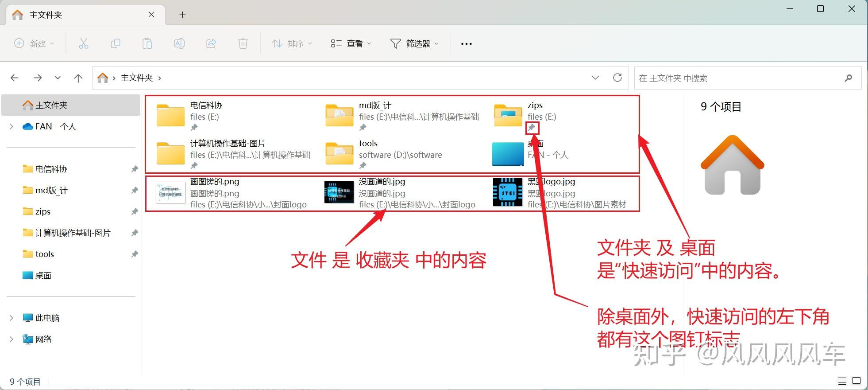This screenshot has height=390, width=868.
Task: Select the 黑蓝logo.jpg thumbnail
Action: (x=508, y=193)
